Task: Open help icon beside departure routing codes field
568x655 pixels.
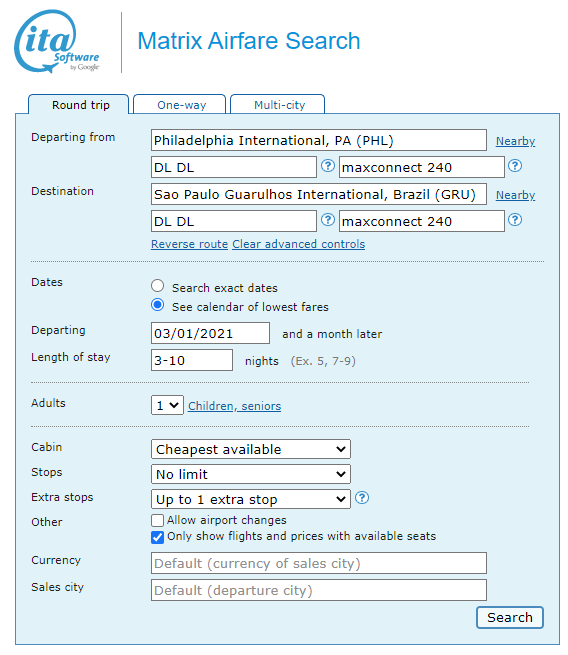Action: (x=328, y=166)
